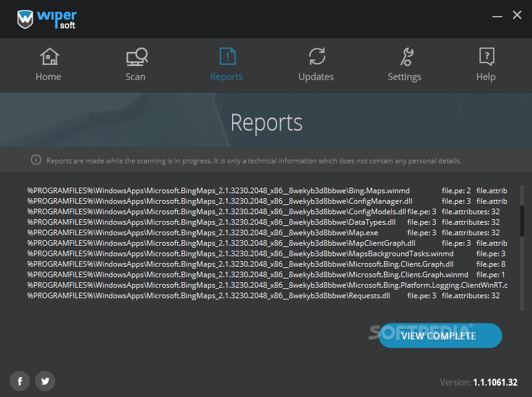Click 'file.pe: 8' value in list
The image size is (532, 397).
[x=491, y=264]
